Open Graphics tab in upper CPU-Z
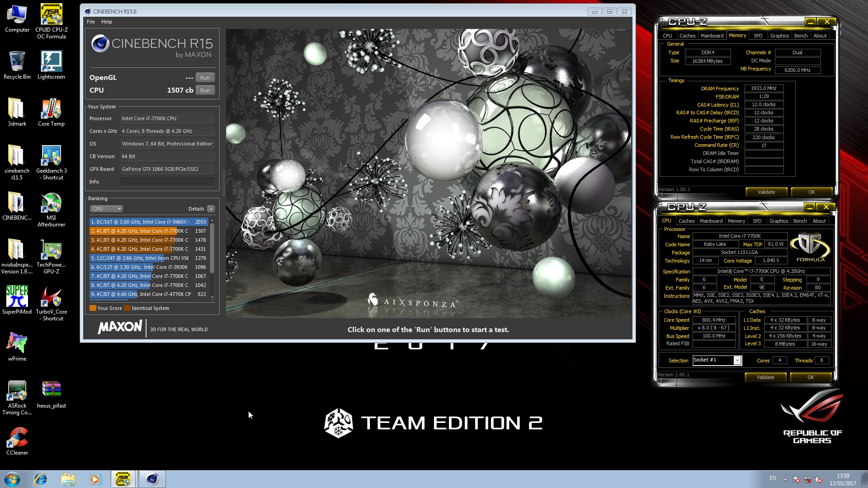Image resolution: width=868 pixels, height=488 pixels. click(779, 36)
